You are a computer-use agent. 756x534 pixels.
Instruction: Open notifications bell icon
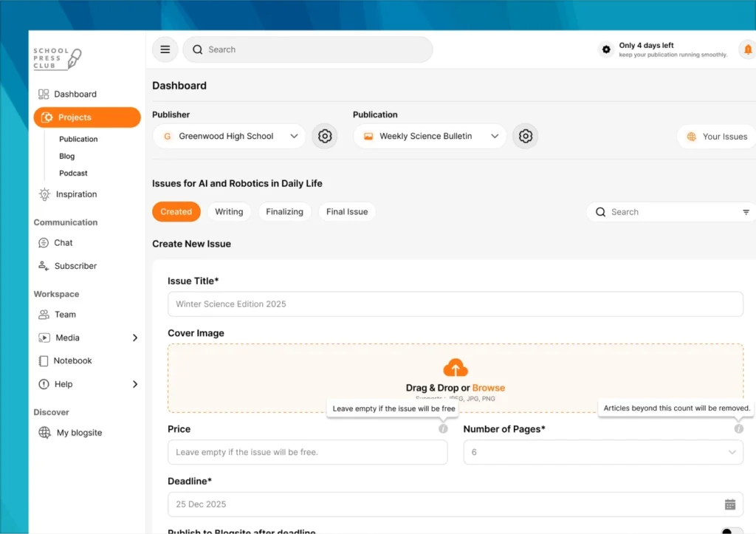[x=747, y=49]
